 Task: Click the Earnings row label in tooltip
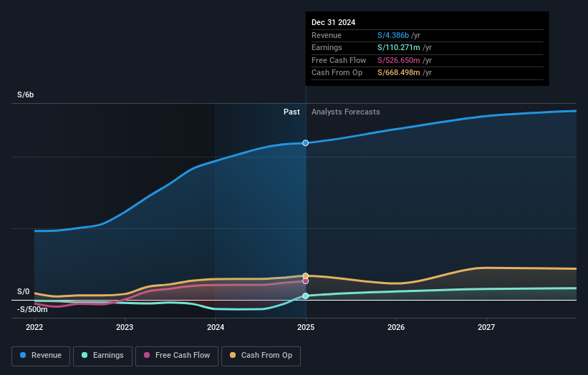pos(327,47)
